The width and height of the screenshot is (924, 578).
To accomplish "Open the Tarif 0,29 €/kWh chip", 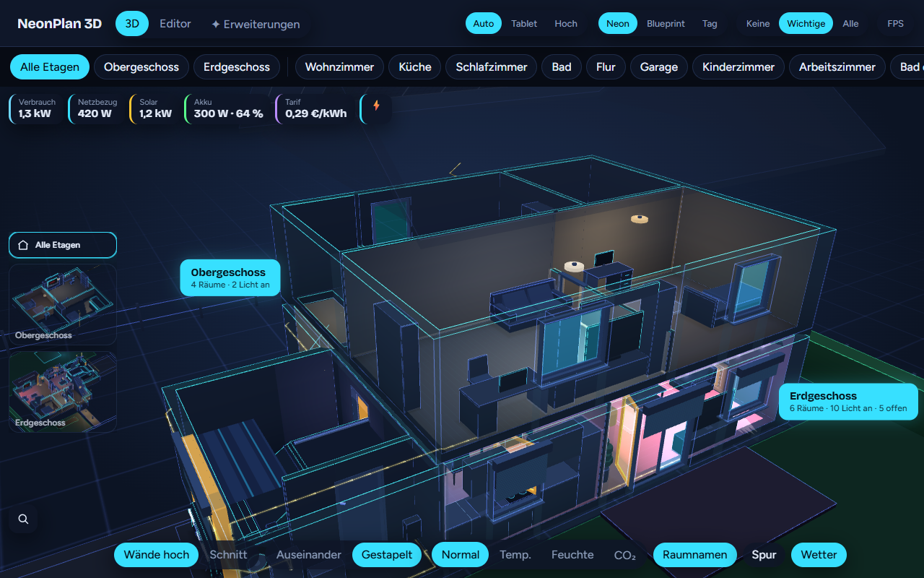I will pyautogui.click(x=315, y=108).
